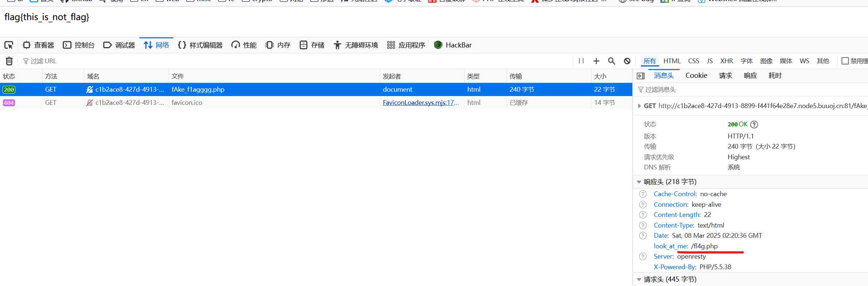Screen dimensions: 868x286
Task: Open the 调试器 debugger tab
Action: (119, 45)
